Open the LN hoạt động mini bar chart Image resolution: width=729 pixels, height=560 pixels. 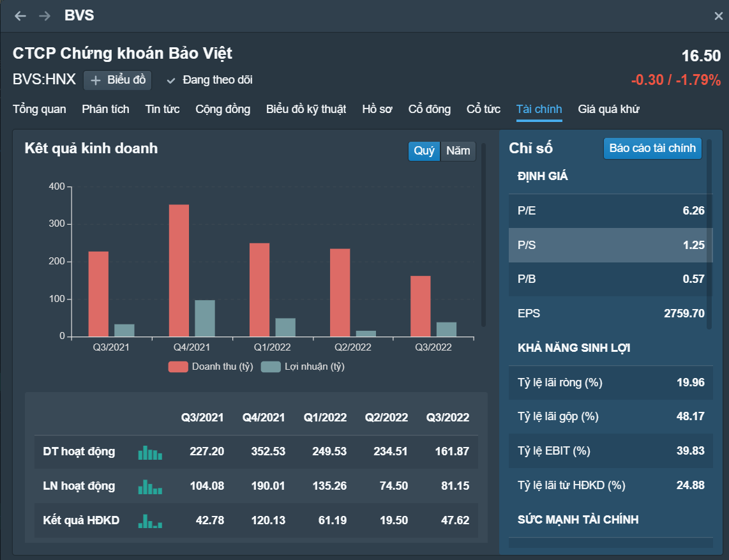pos(150,487)
